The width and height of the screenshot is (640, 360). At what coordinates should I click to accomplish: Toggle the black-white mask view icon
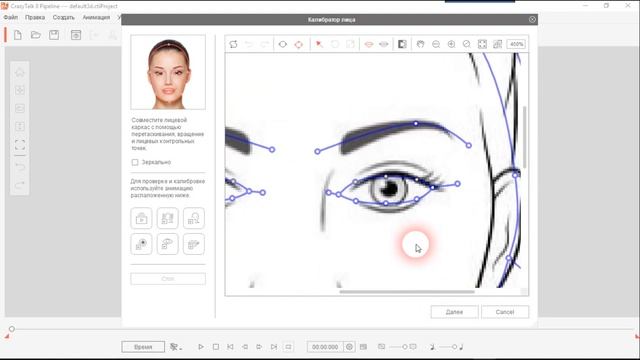pyautogui.click(x=402, y=44)
